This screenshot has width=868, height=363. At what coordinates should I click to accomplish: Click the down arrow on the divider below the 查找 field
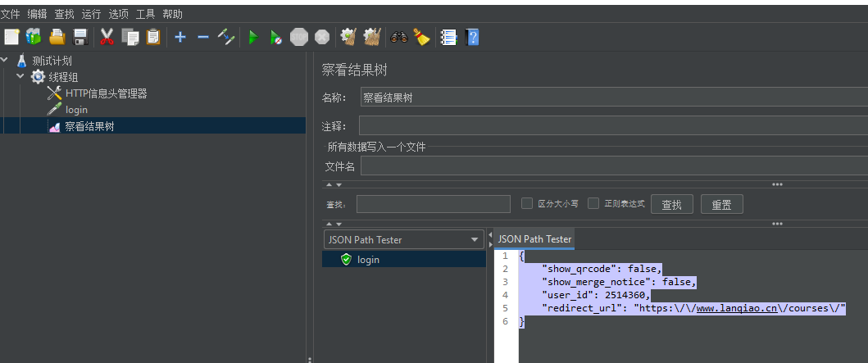point(339,224)
